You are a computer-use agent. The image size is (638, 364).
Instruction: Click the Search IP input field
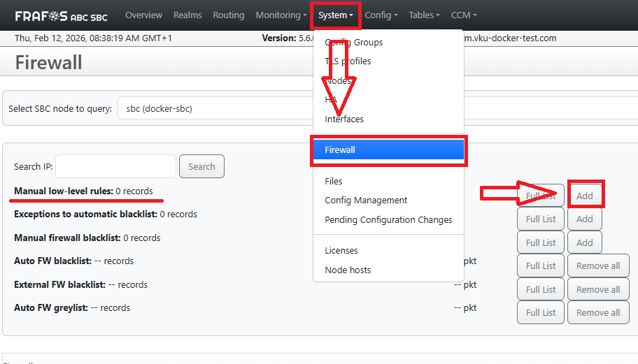point(115,166)
